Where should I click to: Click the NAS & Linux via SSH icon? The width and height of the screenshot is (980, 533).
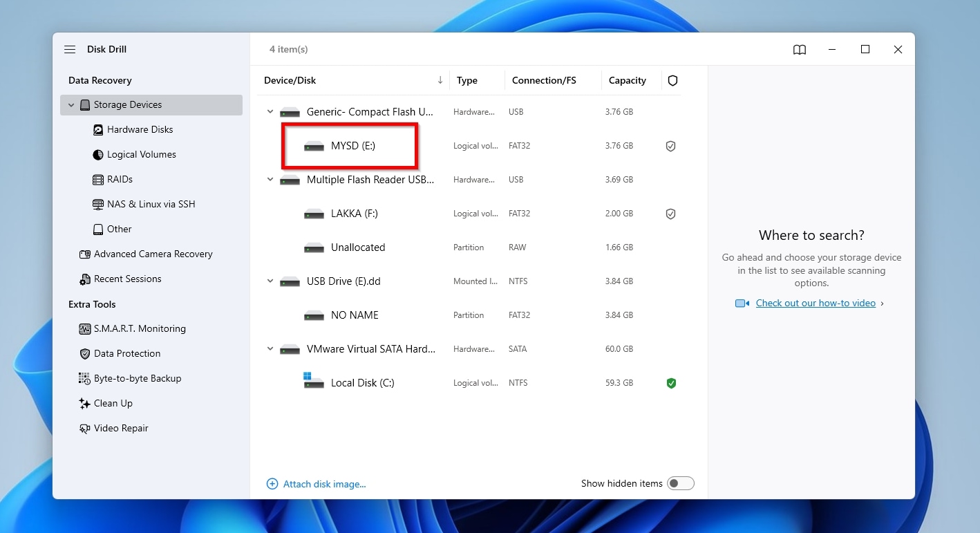(99, 205)
